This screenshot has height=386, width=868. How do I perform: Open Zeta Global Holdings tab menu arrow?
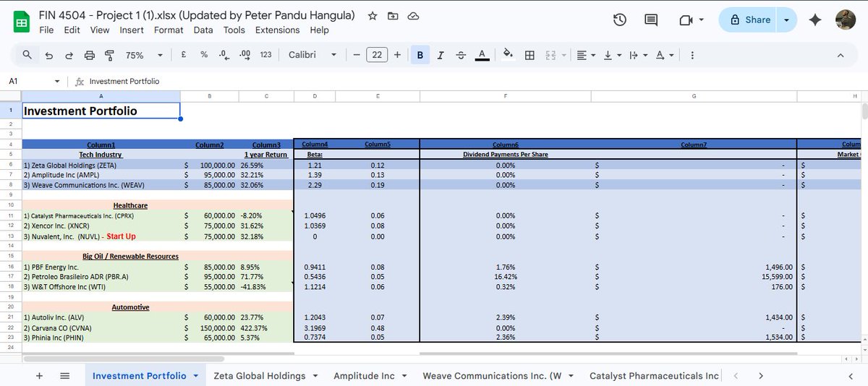315,376
